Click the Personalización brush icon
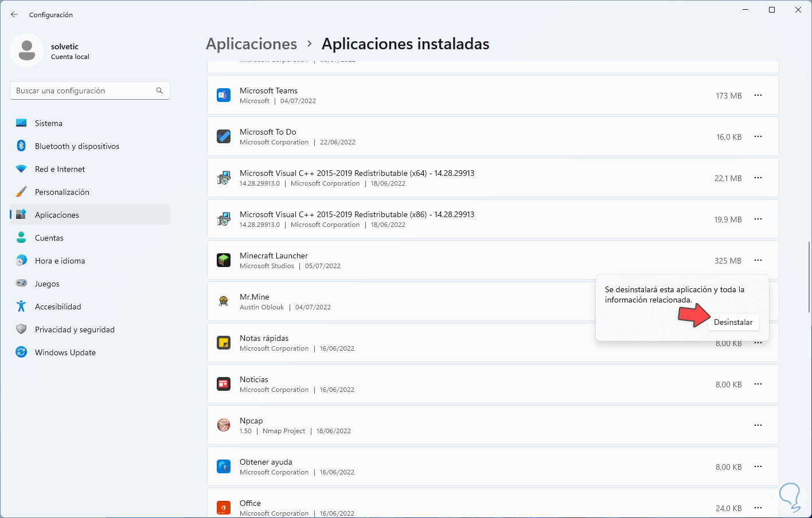812x518 pixels. 21,192
